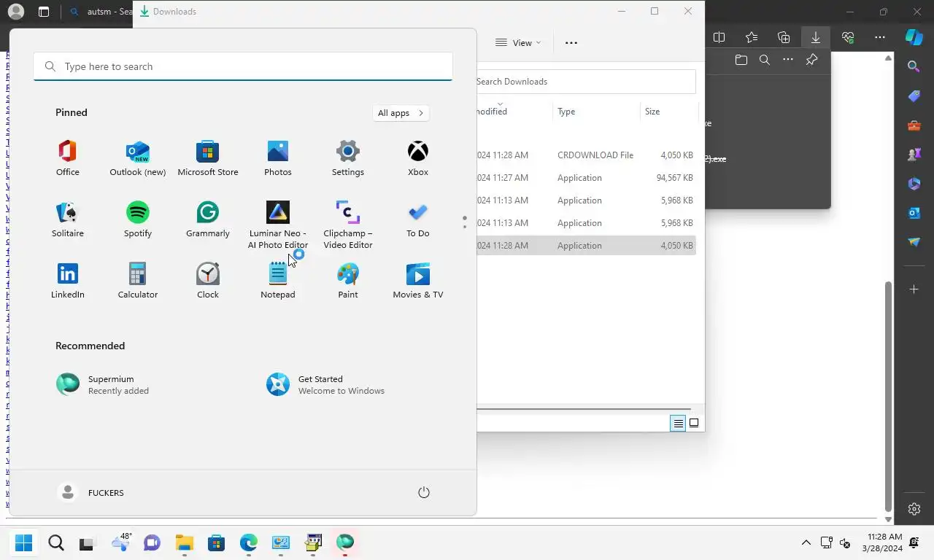The image size is (934, 560).
Task: Open Spotify from the Start menu
Action: [x=138, y=219]
